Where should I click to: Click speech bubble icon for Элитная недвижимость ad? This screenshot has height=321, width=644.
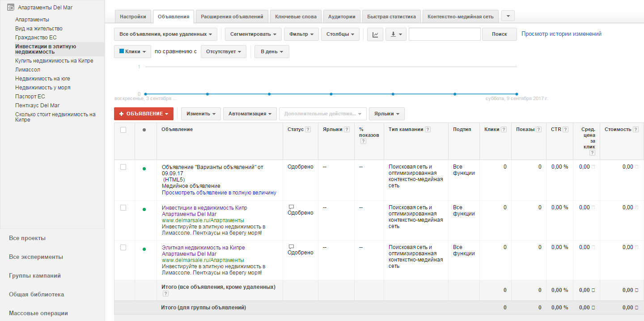291,247
